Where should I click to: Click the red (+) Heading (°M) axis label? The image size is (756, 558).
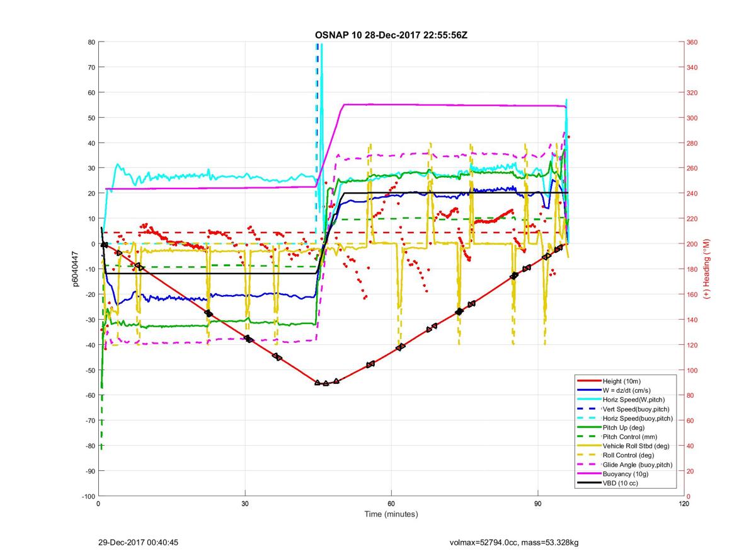click(707, 269)
